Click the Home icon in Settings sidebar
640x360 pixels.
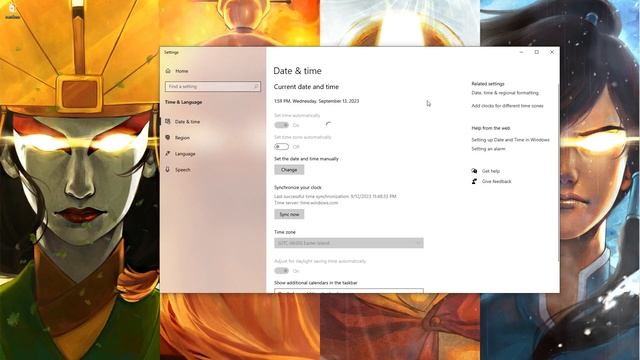pos(168,71)
